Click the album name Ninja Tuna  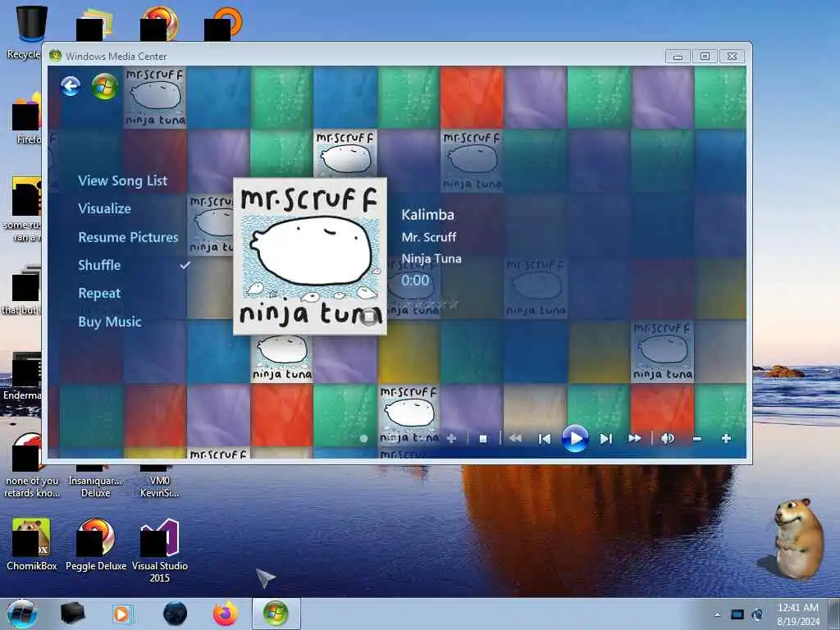point(431,258)
